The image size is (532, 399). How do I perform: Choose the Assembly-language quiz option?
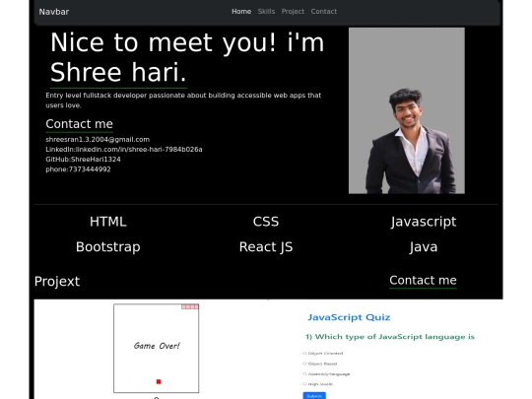(x=326, y=374)
